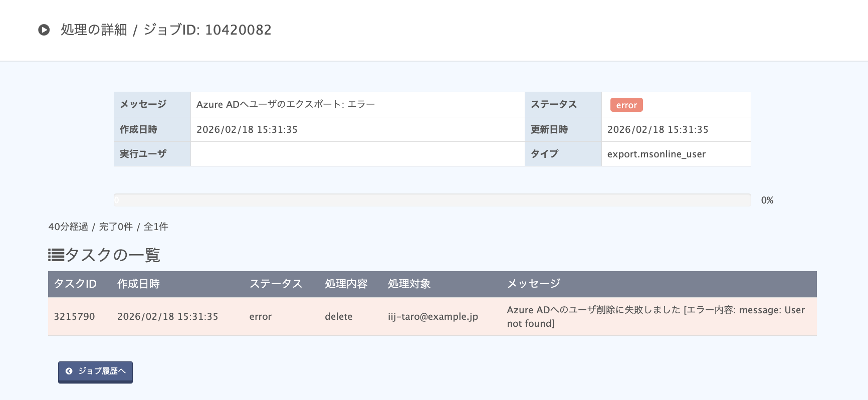Viewport: 868px width, 400px height.
Task: Go back via the ジョブ履歴へ button
Action: point(95,372)
